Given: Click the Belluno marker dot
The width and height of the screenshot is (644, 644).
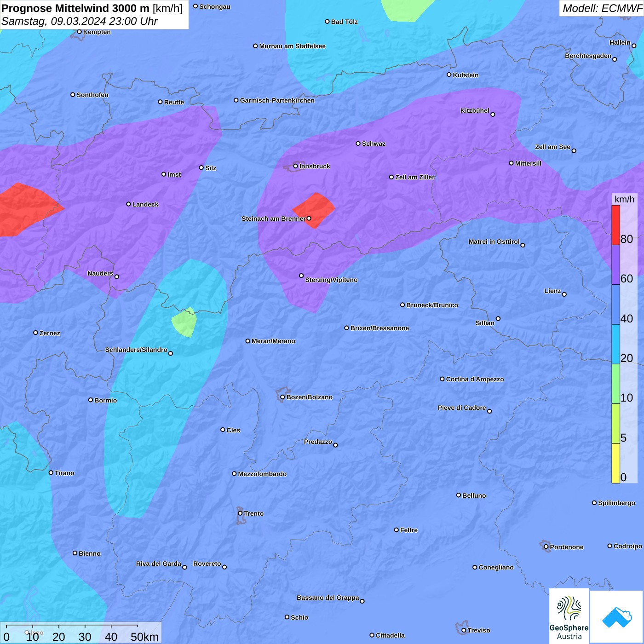Looking at the screenshot, I should tap(458, 495).
